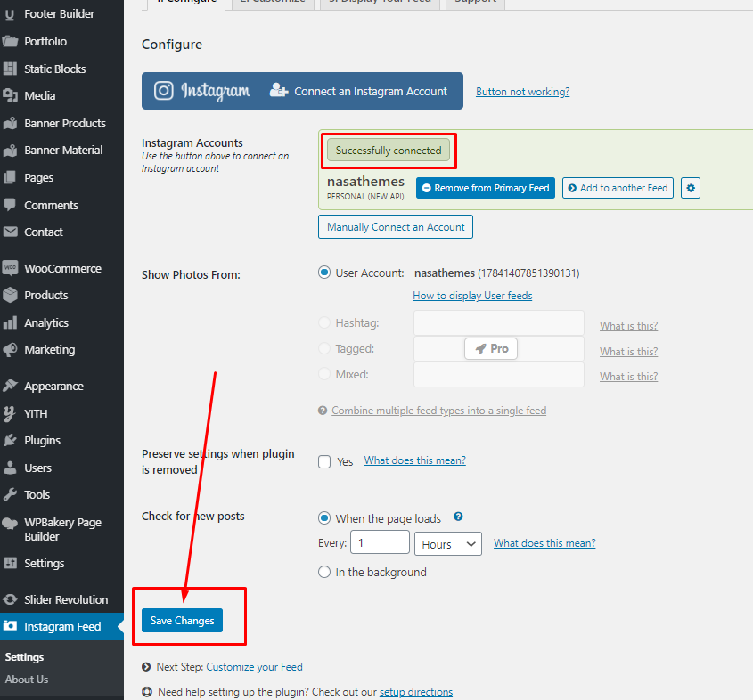Open How to display User feeds link
The width and height of the screenshot is (753, 700).
click(472, 296)
